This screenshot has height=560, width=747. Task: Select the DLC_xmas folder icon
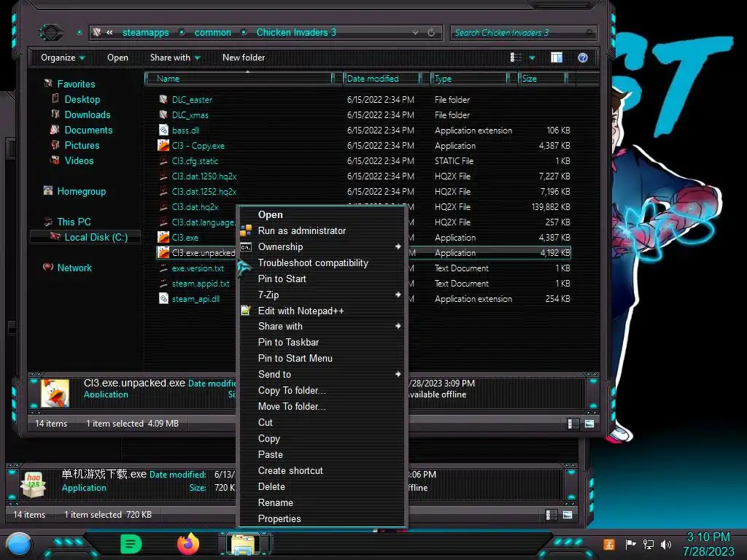[x=163, y=114]
